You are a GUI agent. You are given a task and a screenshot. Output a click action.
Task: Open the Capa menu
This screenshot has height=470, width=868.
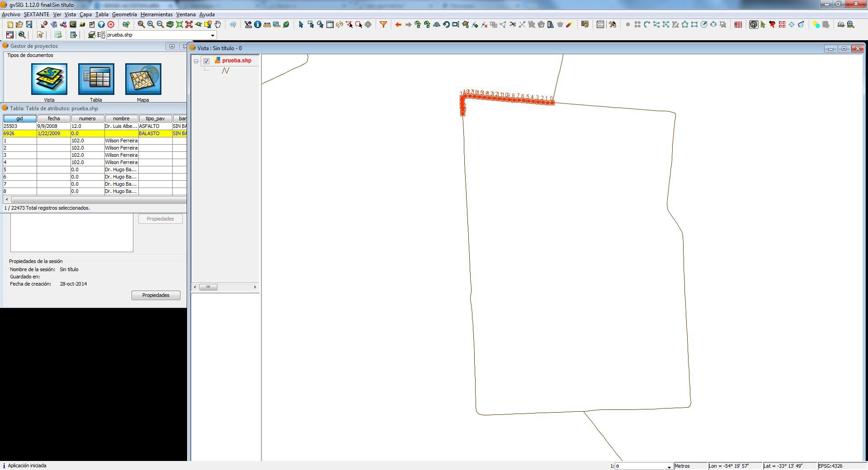click(x=85, y=14)
